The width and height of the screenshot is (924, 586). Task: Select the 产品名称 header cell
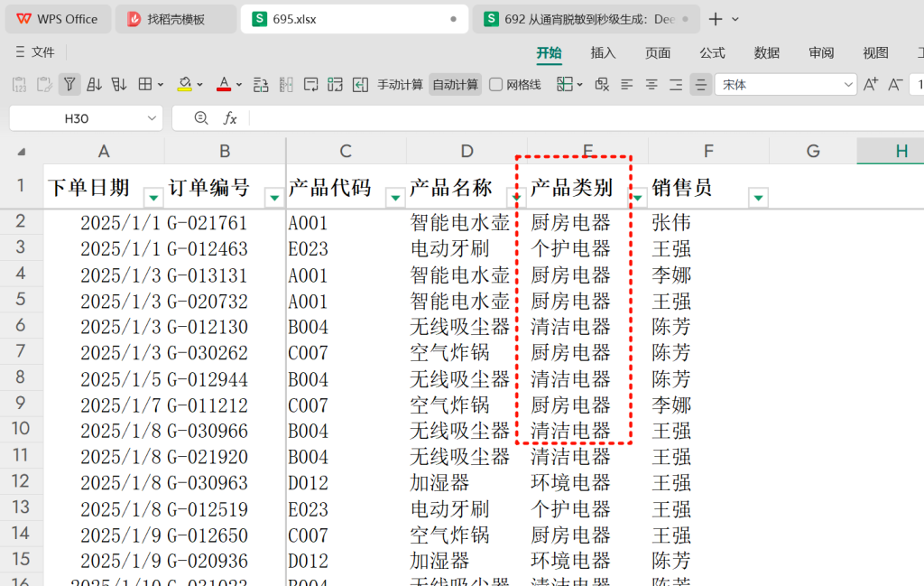[x=467, y=187]
